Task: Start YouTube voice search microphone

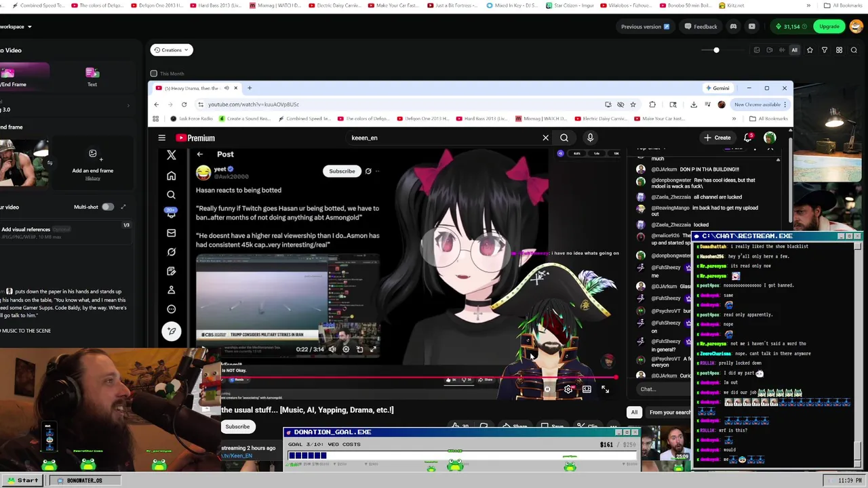Action: tap(590, 138)
